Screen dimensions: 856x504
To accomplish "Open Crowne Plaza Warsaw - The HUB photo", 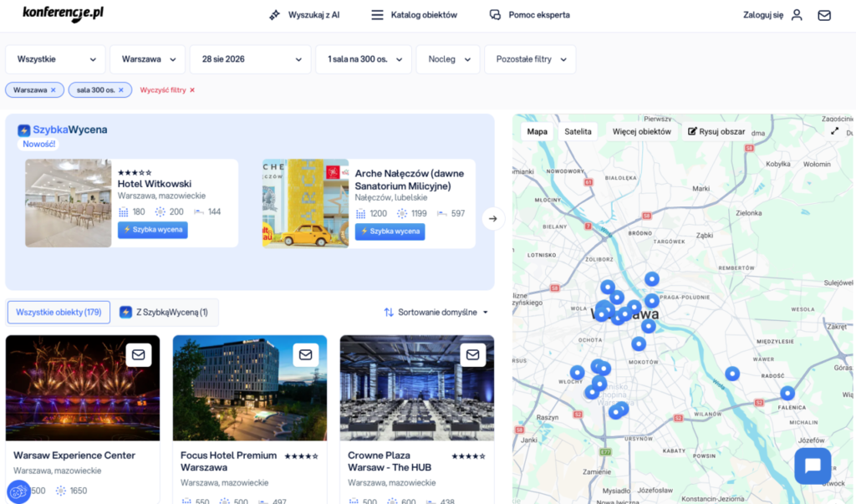I will point(417,388).
